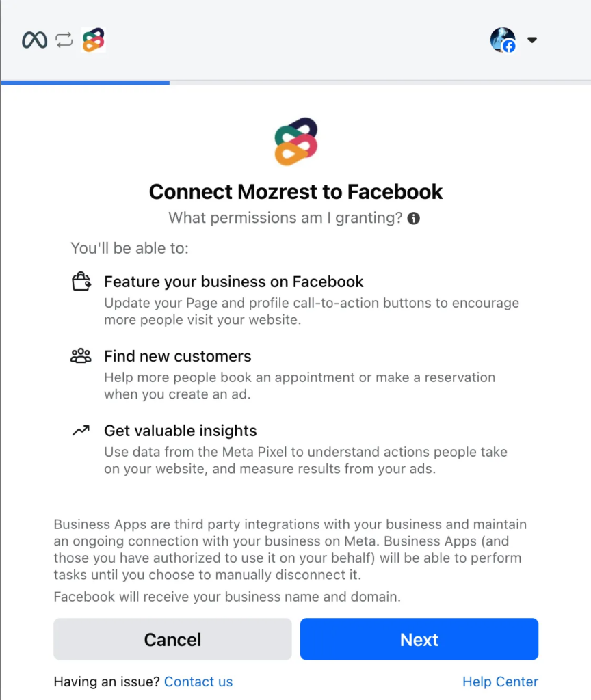The image size is (591, 700).
Task: Click the small Mozrest logo in header
Action: click(93, 40)
